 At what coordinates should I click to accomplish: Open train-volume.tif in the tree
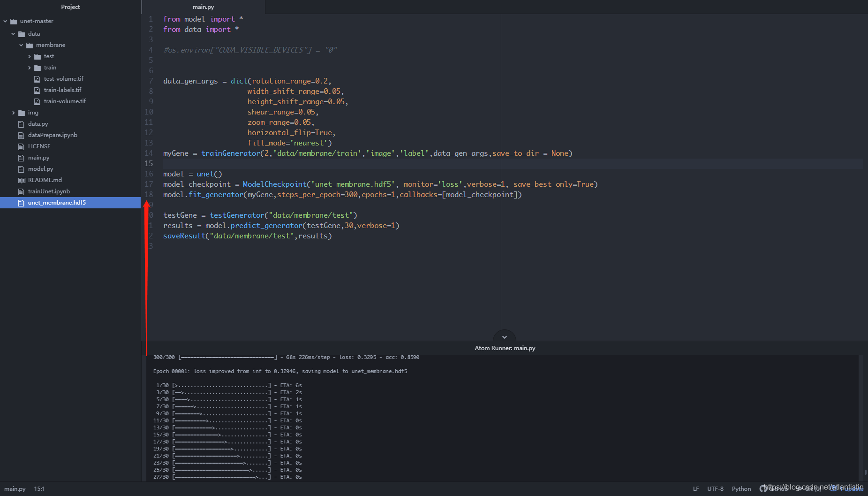[x=65, y=101]
